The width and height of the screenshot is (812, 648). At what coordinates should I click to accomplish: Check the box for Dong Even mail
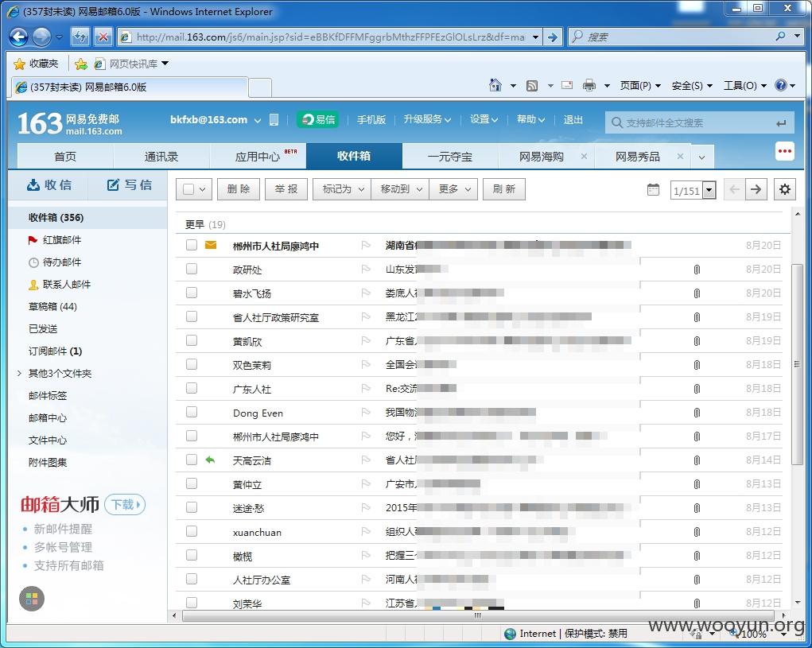tap(192, 412)
